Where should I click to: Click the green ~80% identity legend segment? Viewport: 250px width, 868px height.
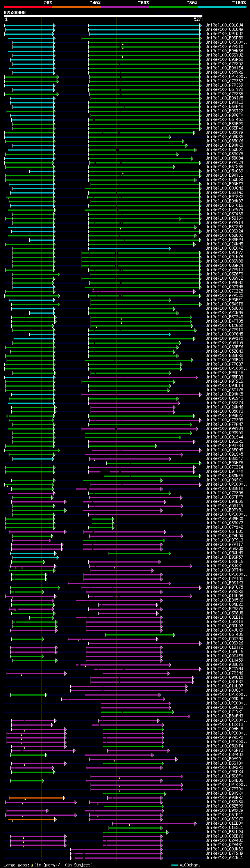[x=173, y=7]
